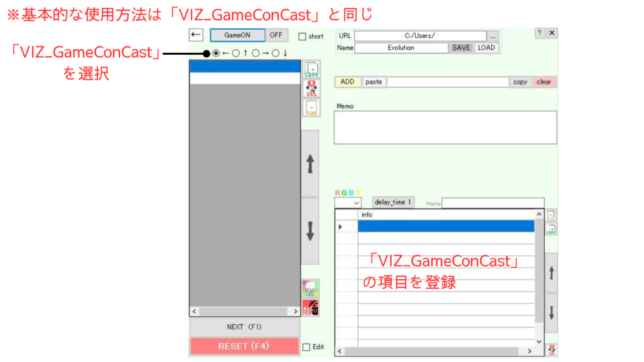644x362 pixels.
Task: Select the down arrow radio button
Action: (275, 53)
